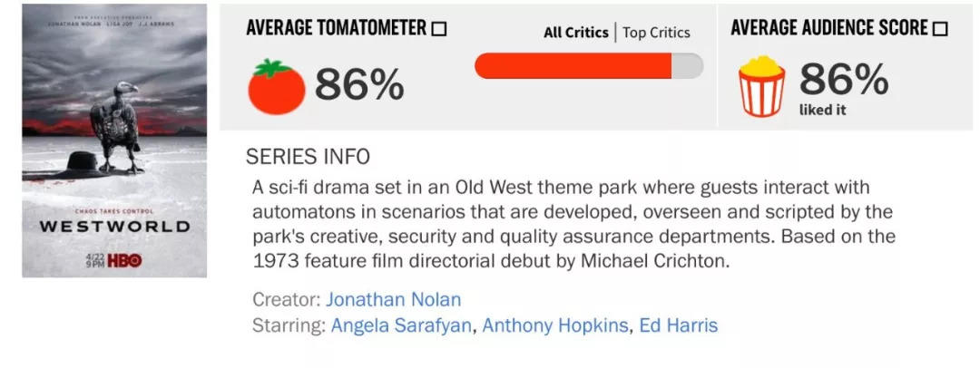The image size is (980, 368).
Task: Click the Westworld title on the poster
Action: 115,227
